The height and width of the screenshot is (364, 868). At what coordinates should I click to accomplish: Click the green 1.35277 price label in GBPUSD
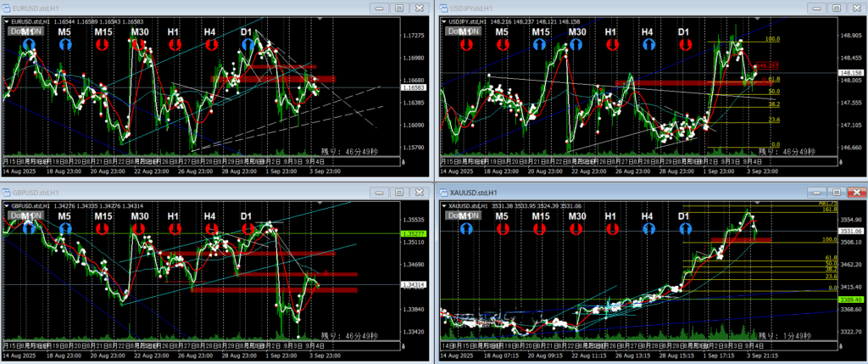tap(415, 234)
